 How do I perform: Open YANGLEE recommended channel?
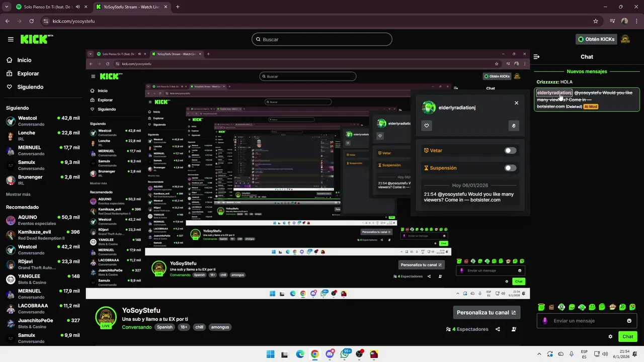pos(43,279)
